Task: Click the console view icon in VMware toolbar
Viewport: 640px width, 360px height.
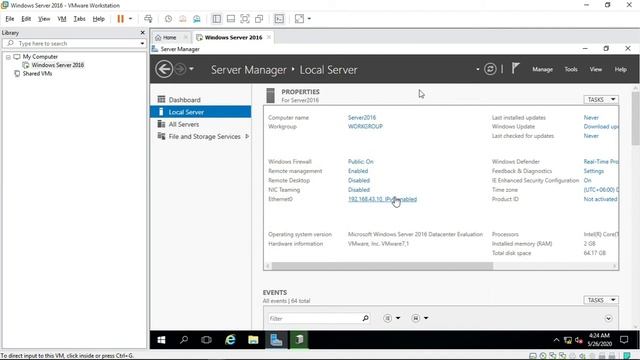Action: pyautogui.click(x=279, y=19)
